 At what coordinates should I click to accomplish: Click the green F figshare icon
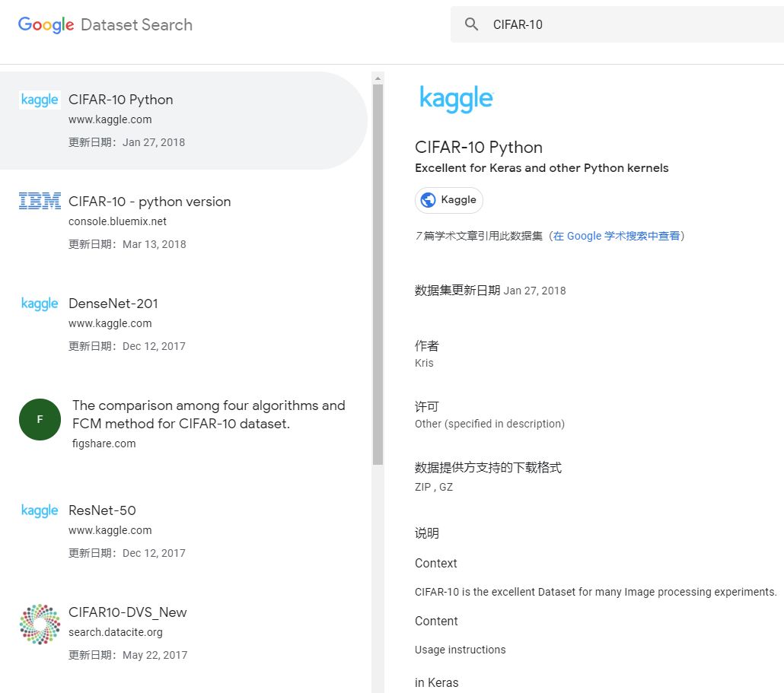pyautogui.click(x=40, y=419)
